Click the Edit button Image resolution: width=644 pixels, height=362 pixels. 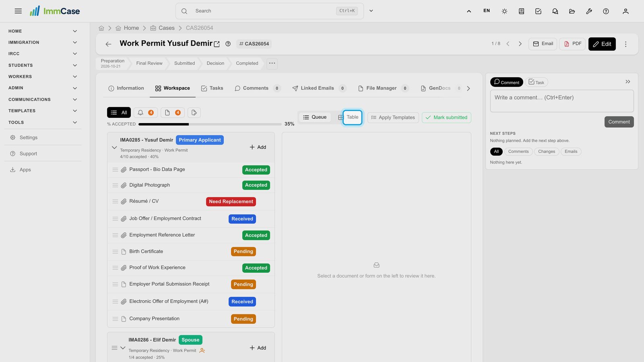coord(602,44)
